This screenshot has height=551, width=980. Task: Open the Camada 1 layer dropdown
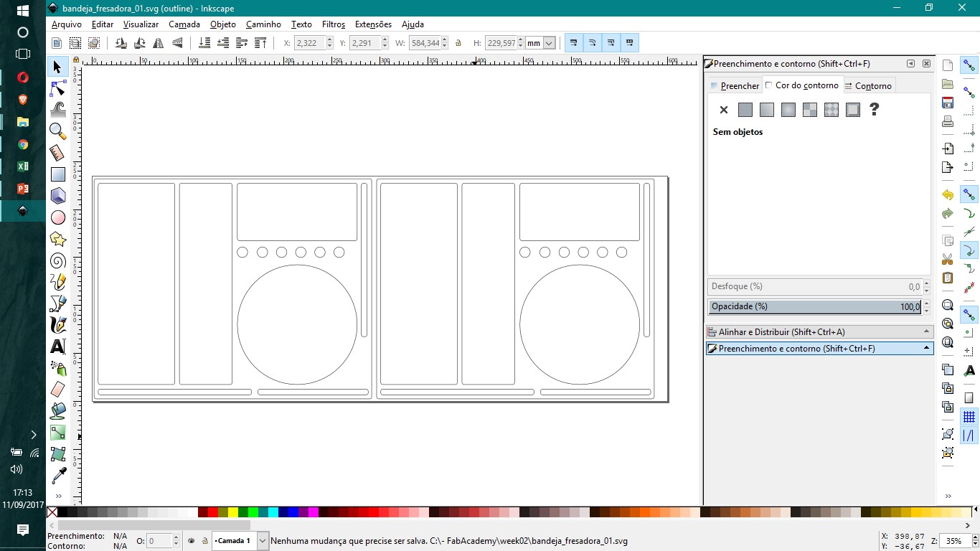click(x=263, y=541)
